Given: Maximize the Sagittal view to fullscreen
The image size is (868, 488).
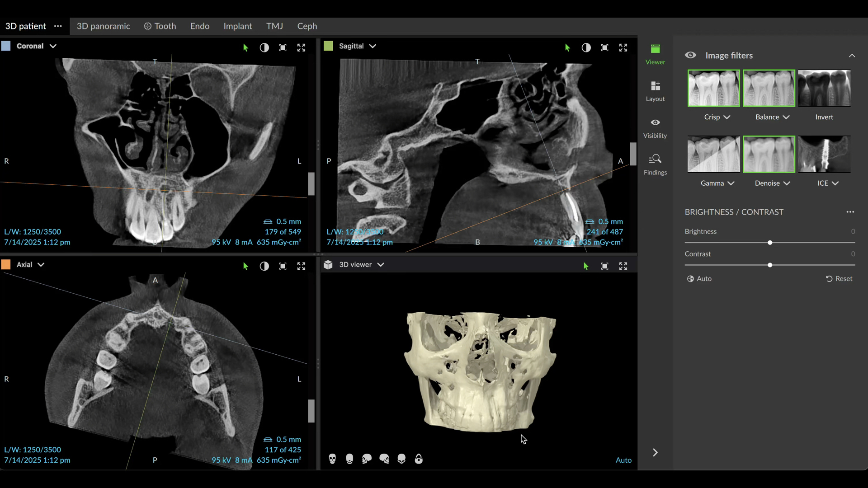Looking at the screenshot, I should [x=623, y=48].
